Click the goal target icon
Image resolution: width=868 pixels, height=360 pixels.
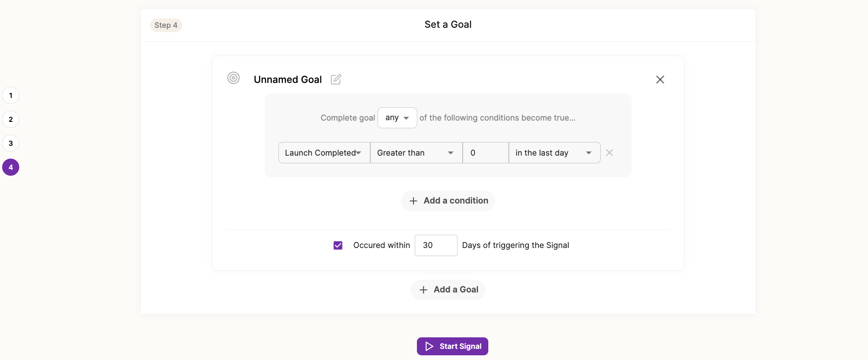coord(233,78)
